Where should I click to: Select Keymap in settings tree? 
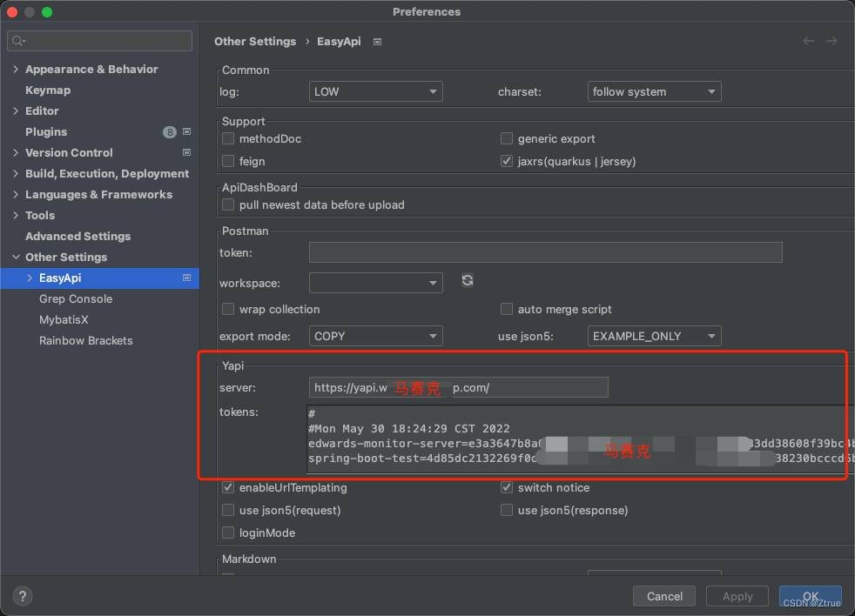click(48, 90)
